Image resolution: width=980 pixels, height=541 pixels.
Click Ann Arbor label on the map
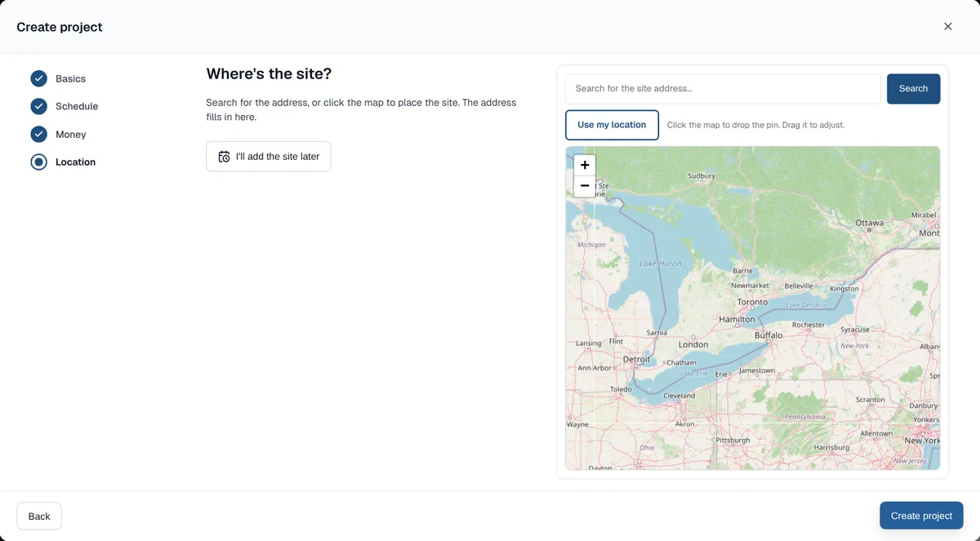click(x=595, y=368)
